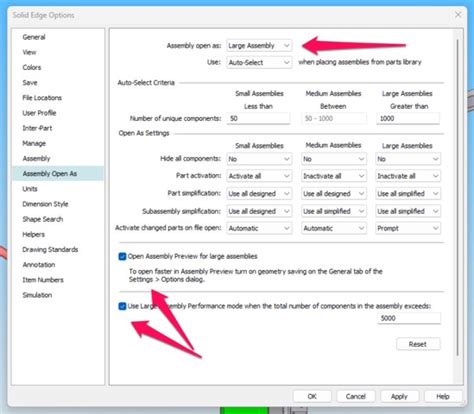Open Part simplification Large Assemblies dropdown
The width and height of the screenshot is (474, 414).
click(408, 194)
